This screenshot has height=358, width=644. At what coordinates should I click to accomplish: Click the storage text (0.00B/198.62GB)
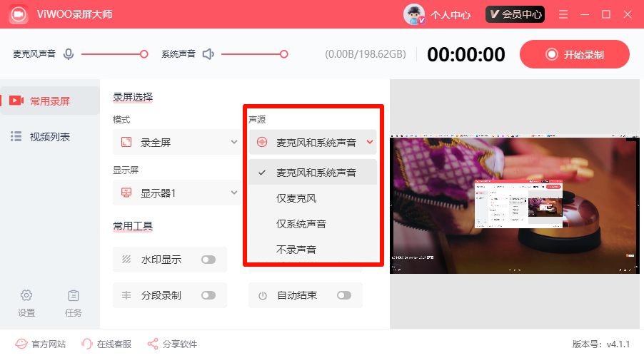366,54
